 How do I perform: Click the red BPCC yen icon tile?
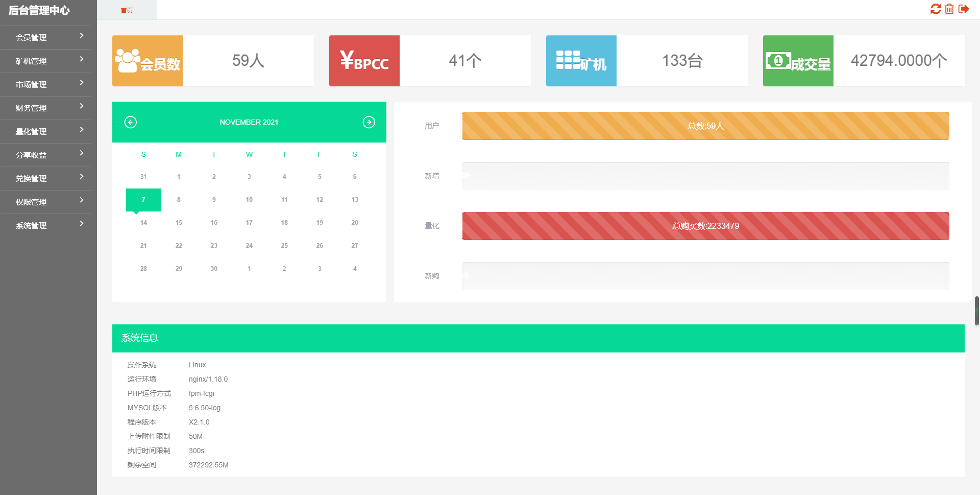[364, 61]
